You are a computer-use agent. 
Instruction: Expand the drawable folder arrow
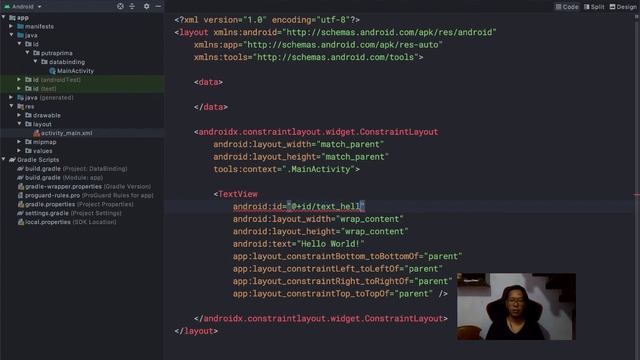19,115
